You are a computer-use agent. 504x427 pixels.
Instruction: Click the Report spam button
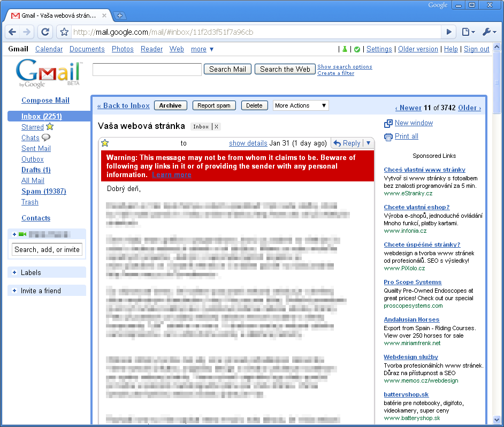[213, 105]
